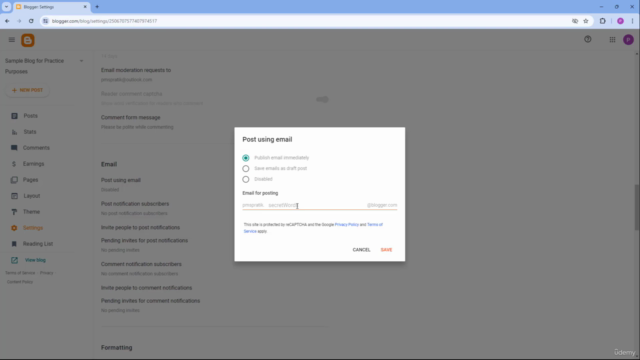Open Comments in the sidebar

coord(36,148)
